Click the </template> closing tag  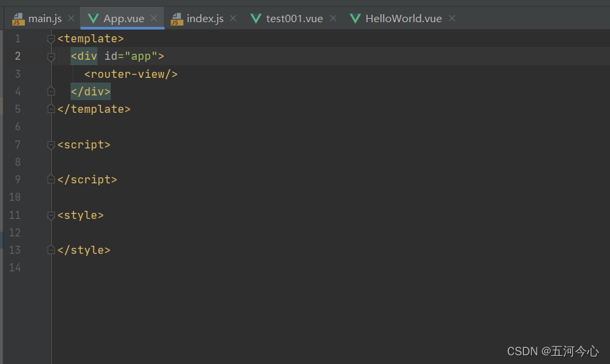pyautogui.click(x=94, y=109)
